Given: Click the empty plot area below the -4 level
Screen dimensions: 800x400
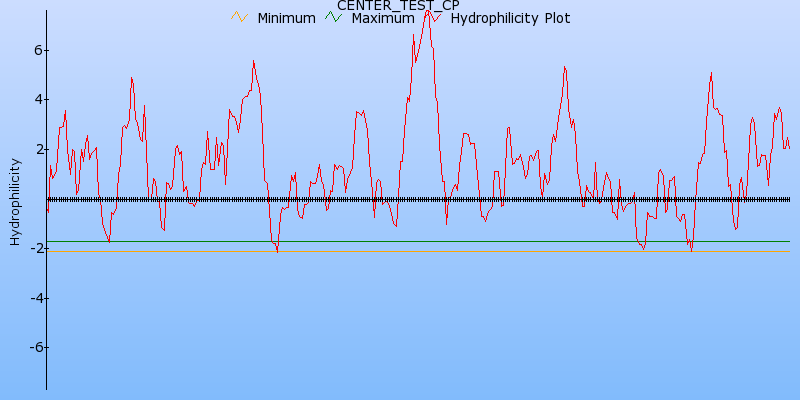Looking at the screenshot, I should (400, 340).
